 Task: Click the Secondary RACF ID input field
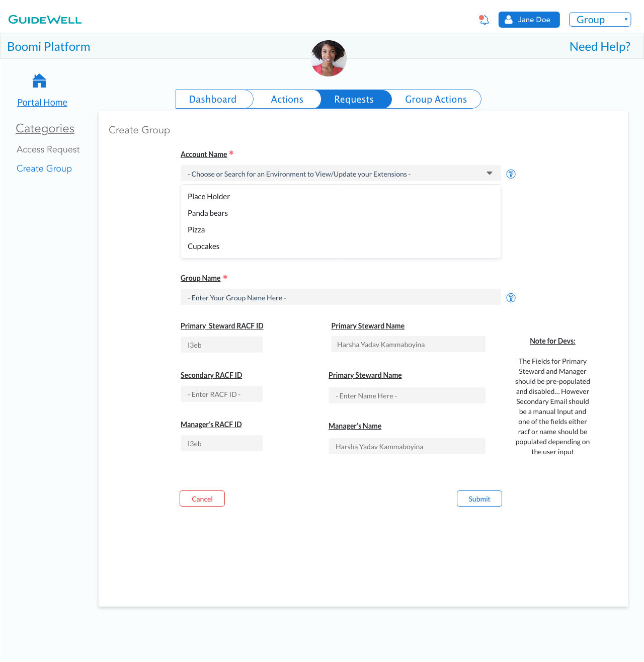point(221,394)
